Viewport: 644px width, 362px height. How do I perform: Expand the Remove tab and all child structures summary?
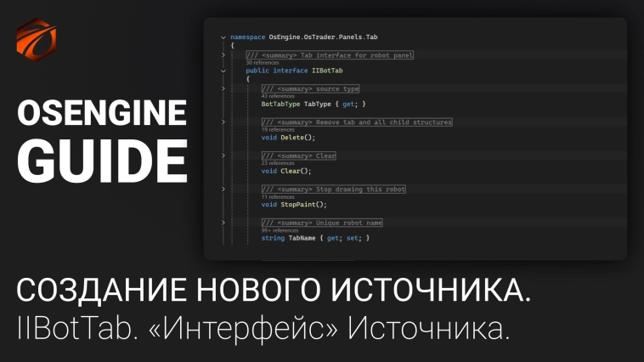(223, 122)
